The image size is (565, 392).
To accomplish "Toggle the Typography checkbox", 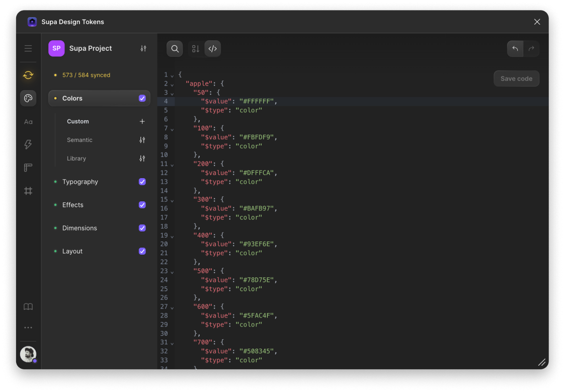I will 142,182.
